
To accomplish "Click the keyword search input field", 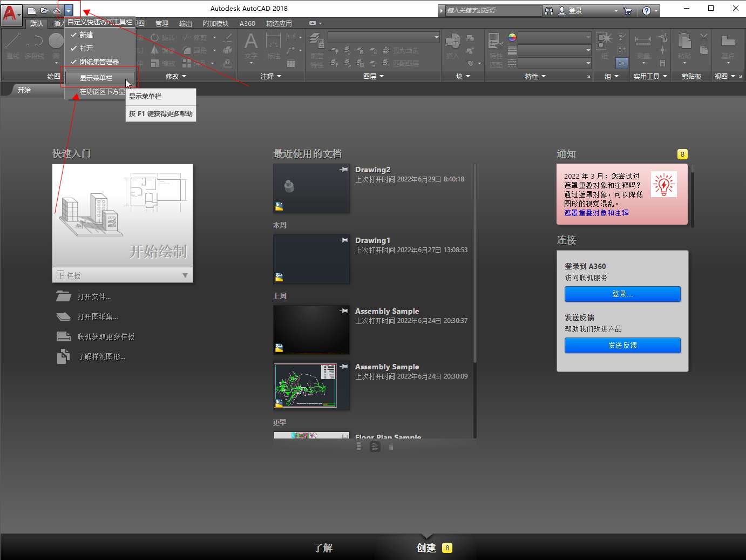I will coord(494,10).
